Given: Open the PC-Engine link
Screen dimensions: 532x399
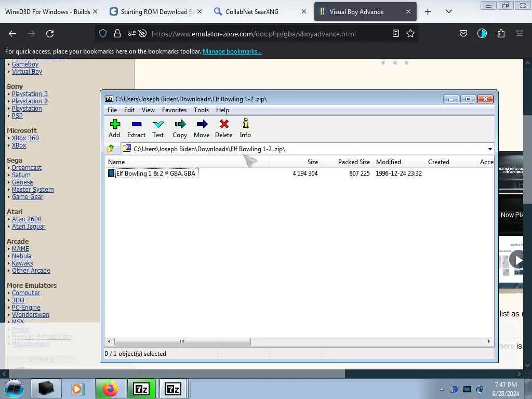Looking at the screenshot, I should (x=26, y=308).
